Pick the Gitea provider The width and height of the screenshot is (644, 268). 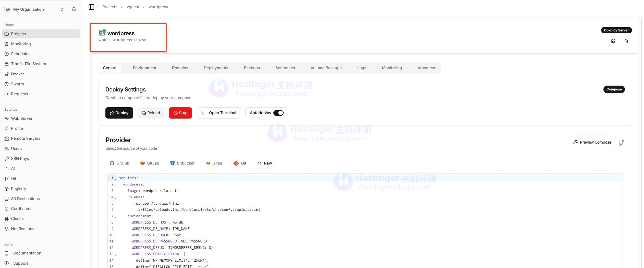[214, 163]
